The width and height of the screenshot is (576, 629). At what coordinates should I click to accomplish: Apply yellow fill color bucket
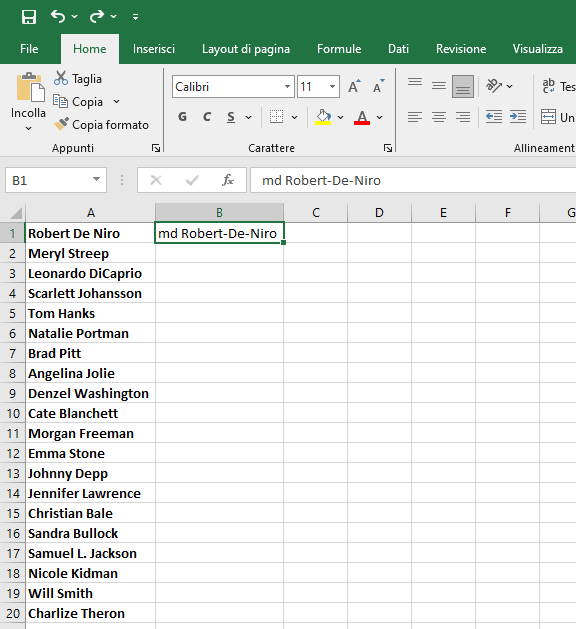pos(323,117)
